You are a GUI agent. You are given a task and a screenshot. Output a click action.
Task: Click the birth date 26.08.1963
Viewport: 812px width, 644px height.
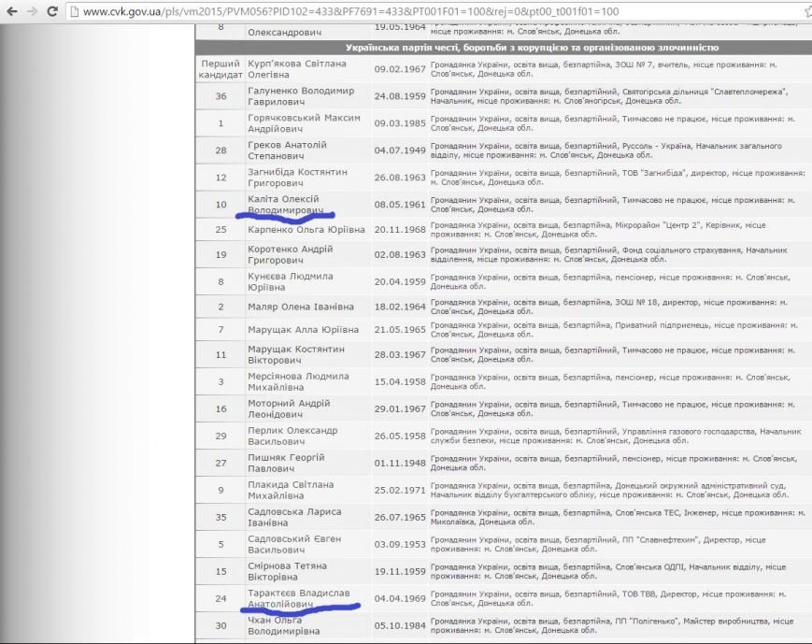click(x=400, y=178)
